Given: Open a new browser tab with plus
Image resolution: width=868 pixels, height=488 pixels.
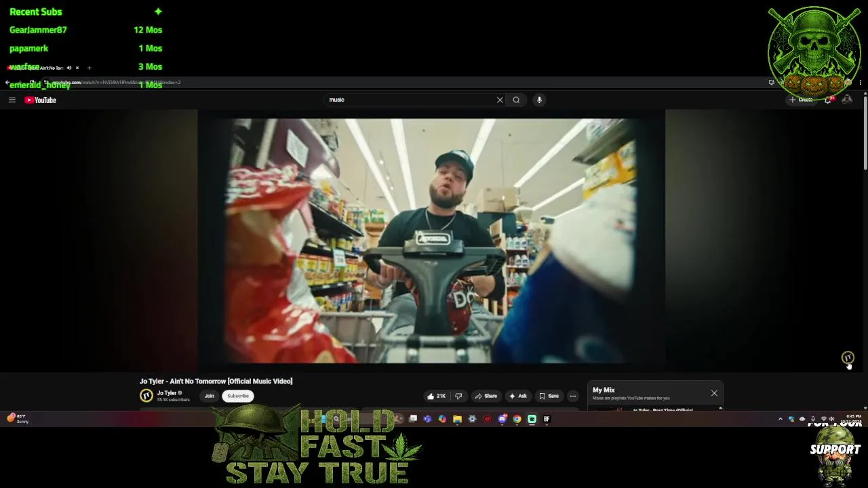Looking at the screenshot, I should pos(89,68).
